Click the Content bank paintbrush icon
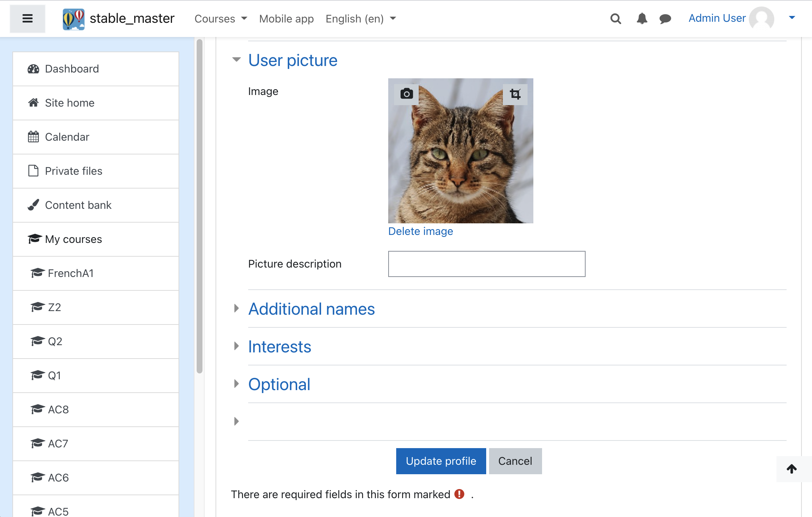Viewport: 812px width, 517px height. click(x=33, y=205)
